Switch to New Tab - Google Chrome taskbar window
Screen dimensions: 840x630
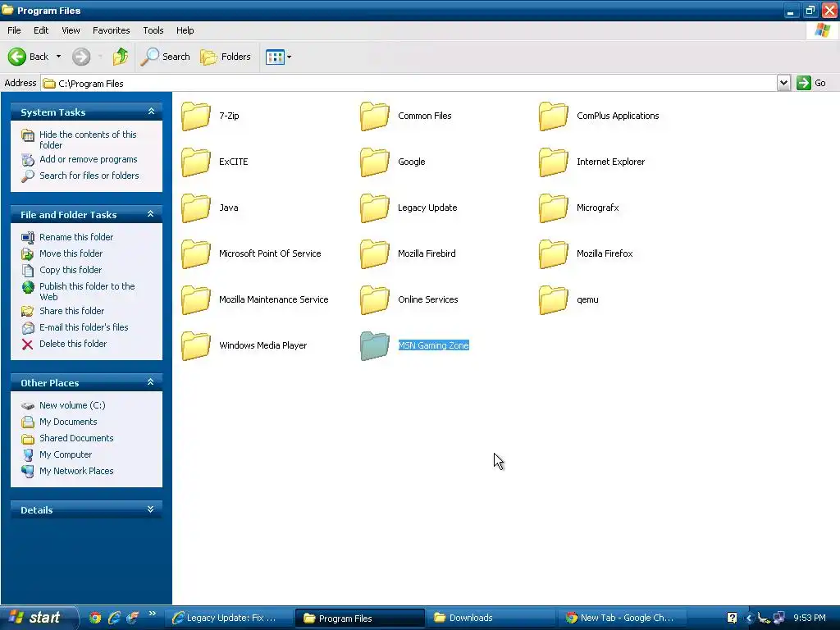point(622,618)
